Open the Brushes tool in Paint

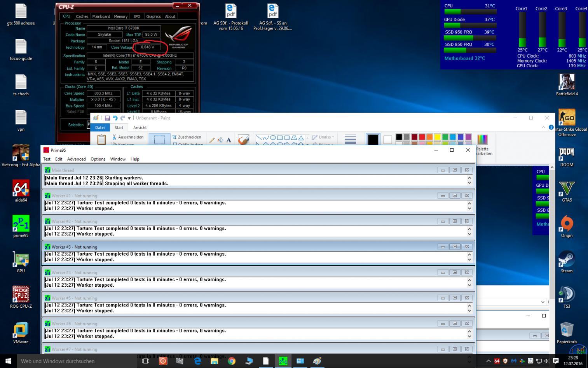click(243, 140)
